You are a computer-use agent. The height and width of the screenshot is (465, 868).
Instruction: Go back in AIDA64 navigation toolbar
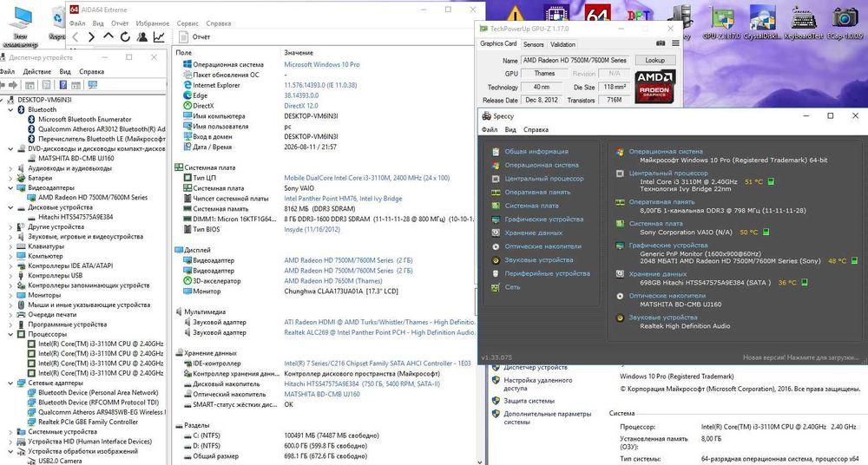(76, 37)
